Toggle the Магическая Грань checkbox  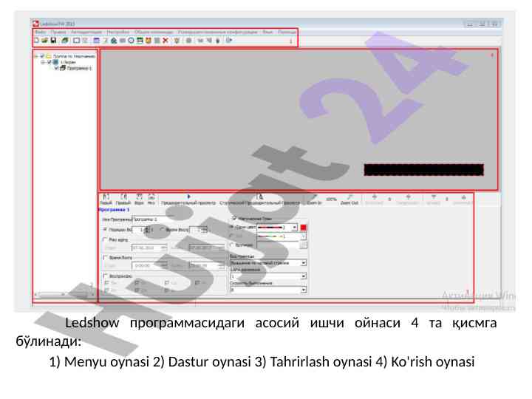[x=234, y=218]
